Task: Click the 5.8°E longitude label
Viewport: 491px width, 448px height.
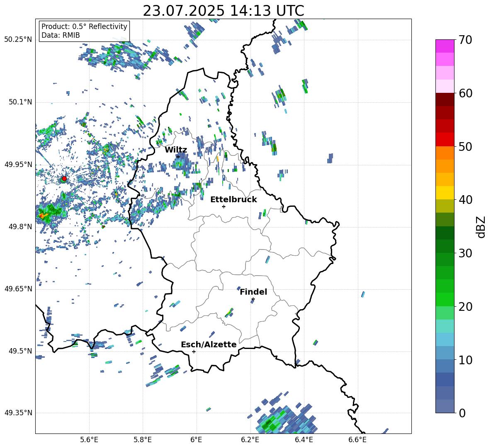Action: [x=143, y=440]
